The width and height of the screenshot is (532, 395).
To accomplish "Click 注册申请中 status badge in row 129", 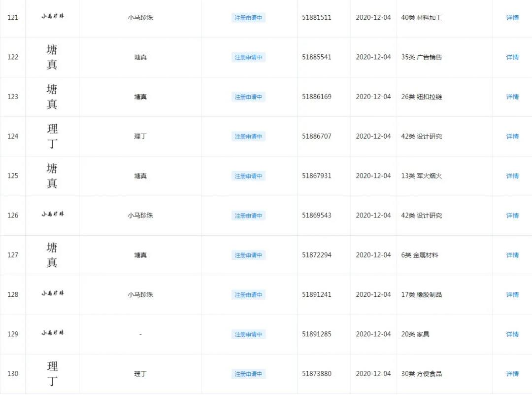I will tap(248, 334).
